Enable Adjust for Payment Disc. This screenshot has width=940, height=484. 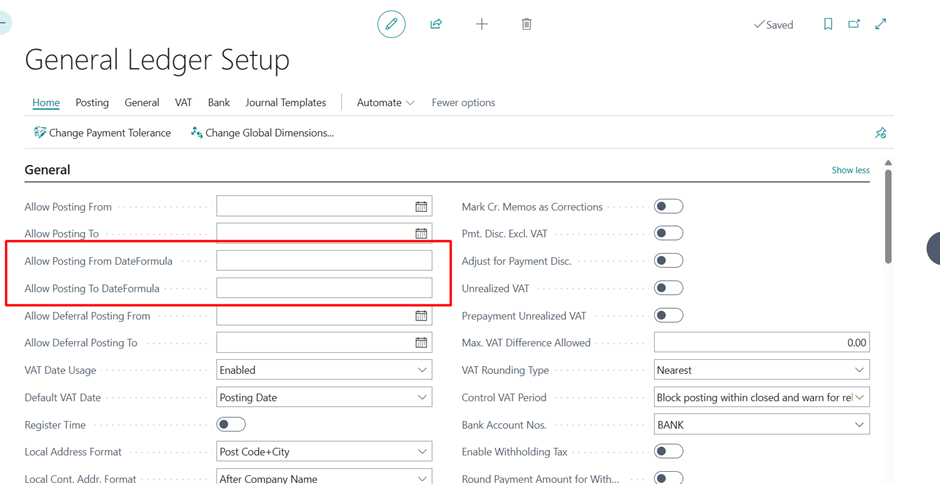pyautogui.click(x=668, y=261)
